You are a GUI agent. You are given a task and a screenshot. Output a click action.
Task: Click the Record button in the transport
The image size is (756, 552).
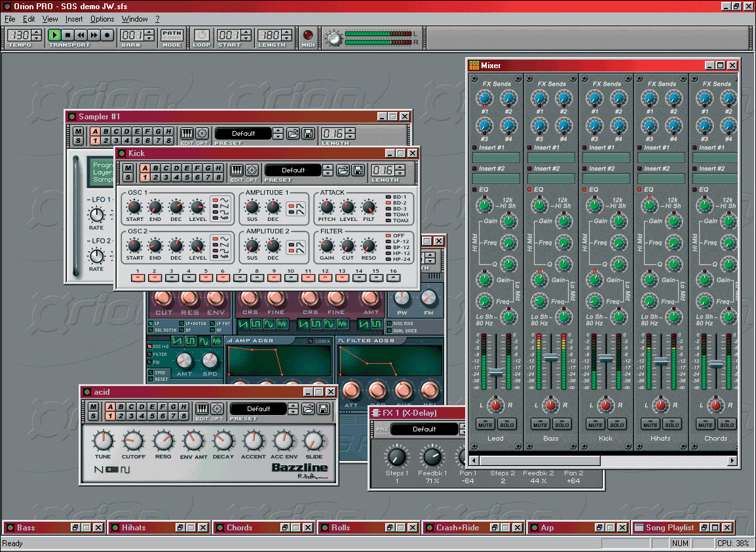coord(108,35)
